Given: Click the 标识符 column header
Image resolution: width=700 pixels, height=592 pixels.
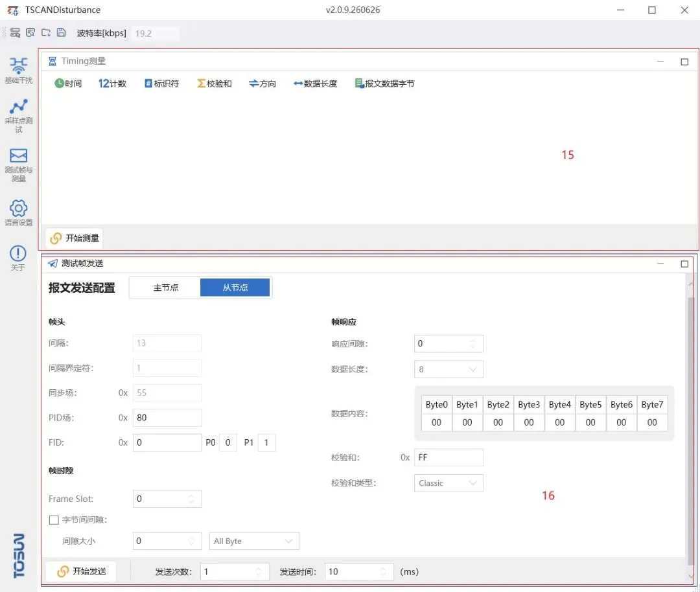Looking at the screenshot, I should click(161, 84).
